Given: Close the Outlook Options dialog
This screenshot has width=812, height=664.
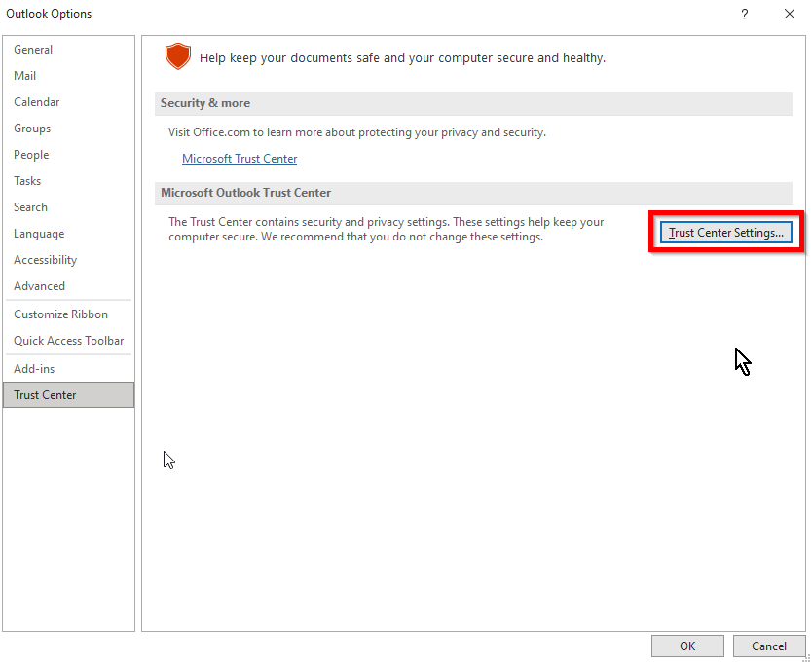Looking at the screenshot, I should 790,14.
